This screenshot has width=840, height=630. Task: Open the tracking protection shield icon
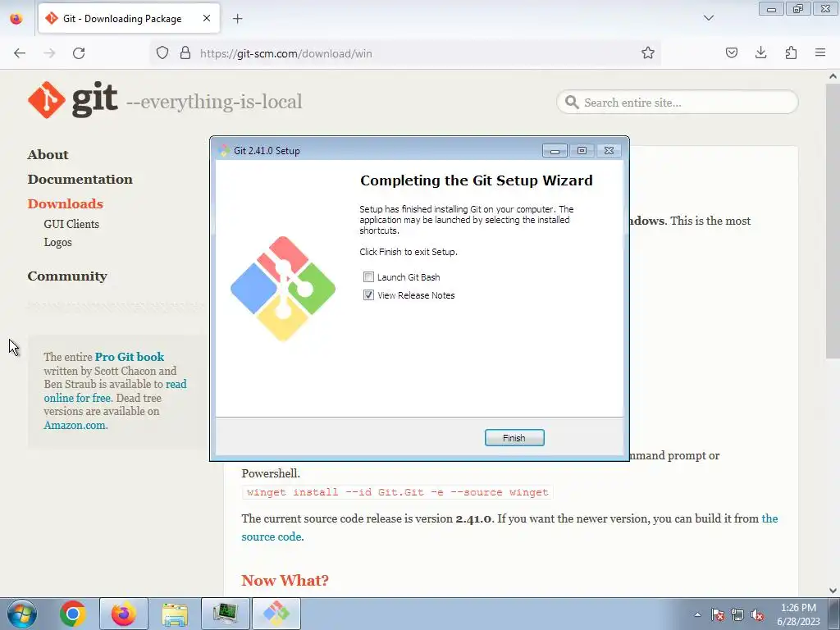162,53
